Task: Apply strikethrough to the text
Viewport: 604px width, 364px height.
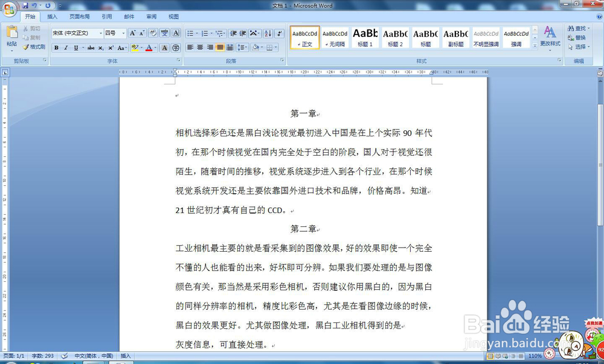Action: coord(91,47)
